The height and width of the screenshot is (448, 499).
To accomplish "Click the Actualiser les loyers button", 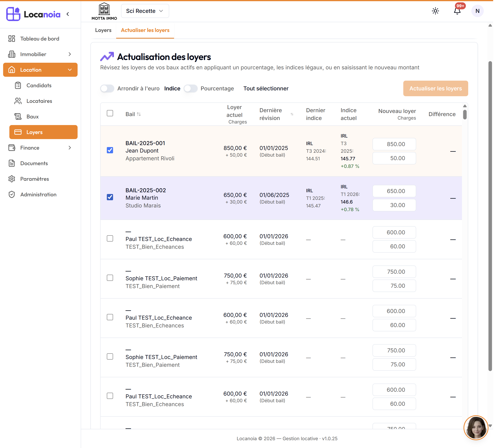I will click(435, 89).
